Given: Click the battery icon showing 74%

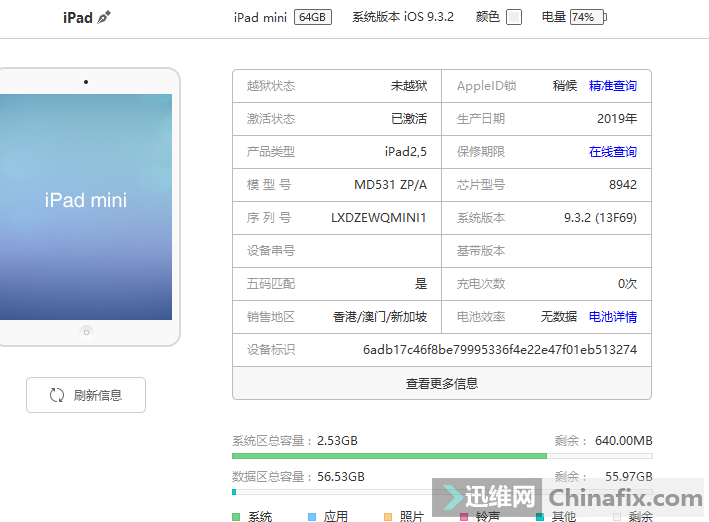Looking at the screenshot, I should [x=588, y=17].
